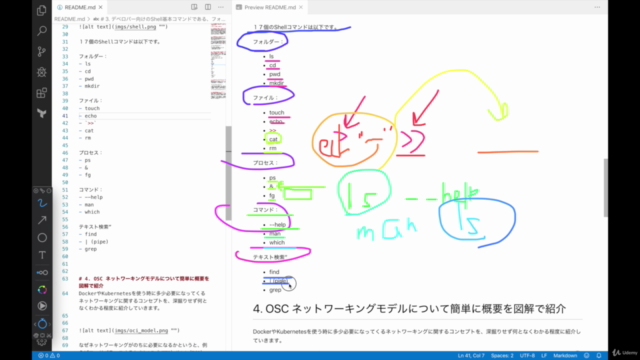Click the imgs/shell.png link on line 29
The image size is (640, 360).
click(x=136, y=27)
